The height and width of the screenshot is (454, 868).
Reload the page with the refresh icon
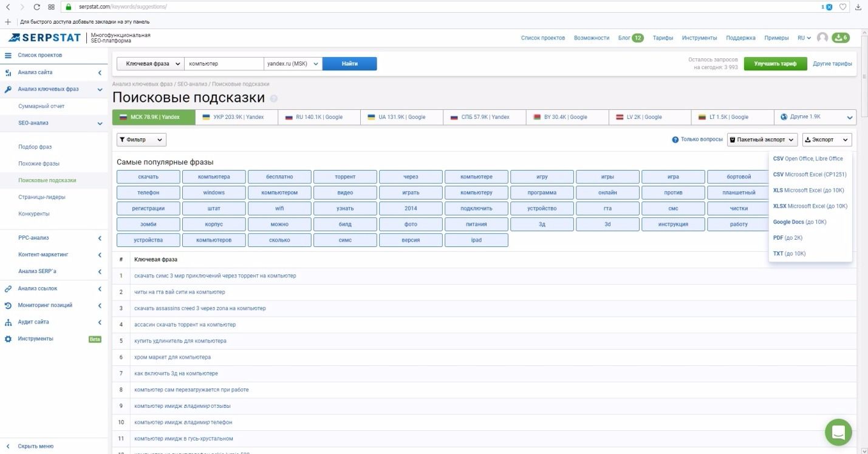click(36, 7)
